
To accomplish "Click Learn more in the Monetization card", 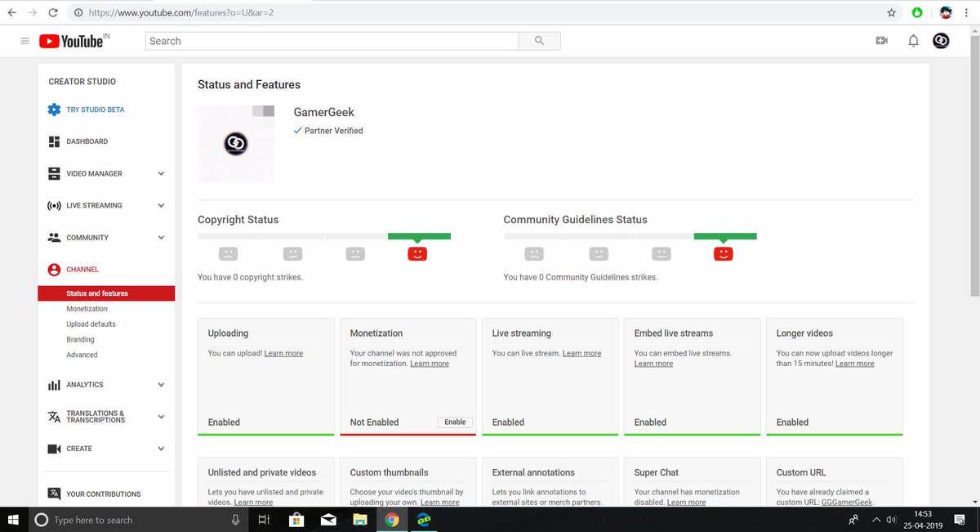I will (430, 363).
